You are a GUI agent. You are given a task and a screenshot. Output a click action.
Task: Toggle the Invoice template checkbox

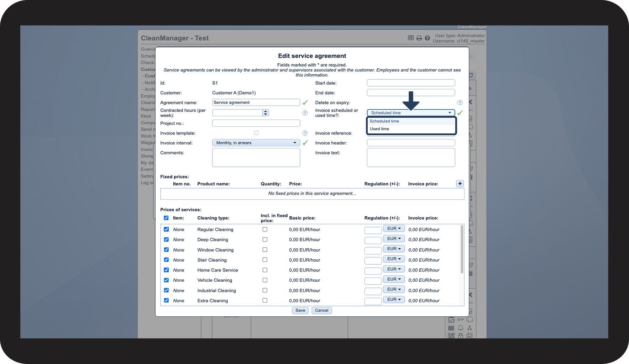tap(256, 133)
